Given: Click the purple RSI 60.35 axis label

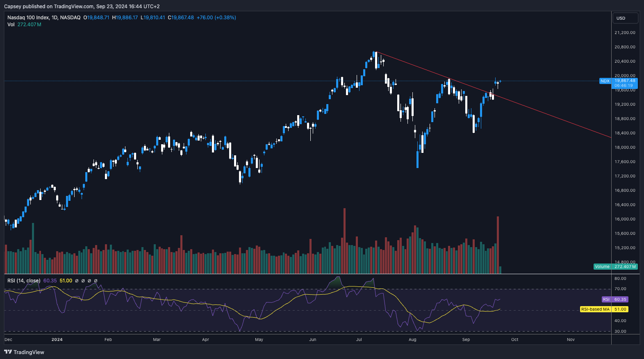Looking at the screenshot, I should 614,300.
